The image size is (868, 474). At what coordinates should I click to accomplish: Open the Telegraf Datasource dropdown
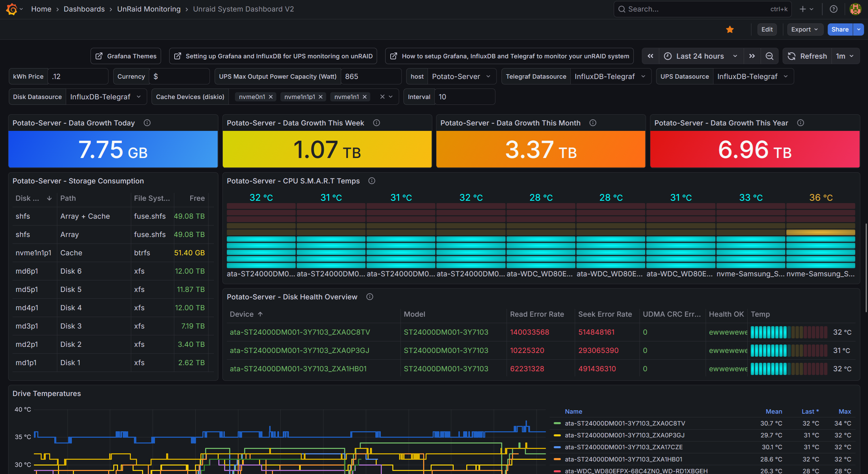coord(610,76)
